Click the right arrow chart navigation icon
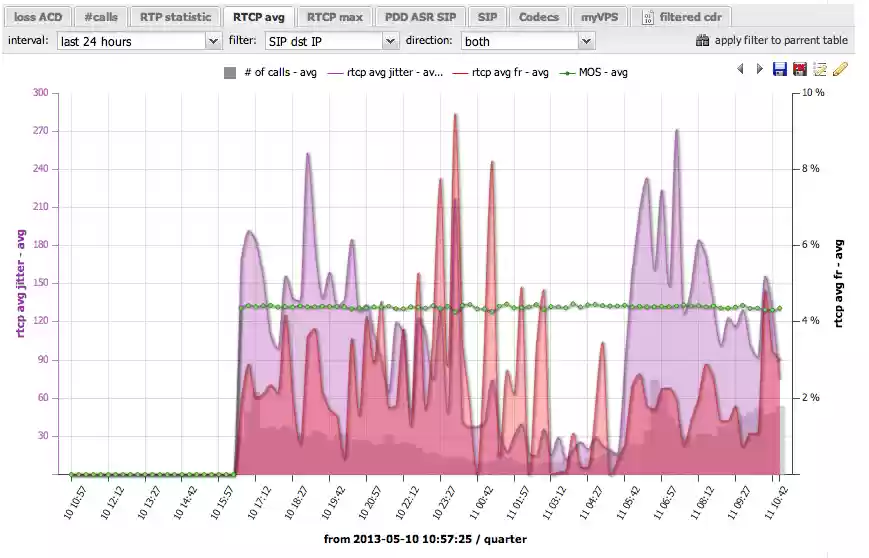Image resolution: width=869 pixels, height=558 pixels. (760, 69)
